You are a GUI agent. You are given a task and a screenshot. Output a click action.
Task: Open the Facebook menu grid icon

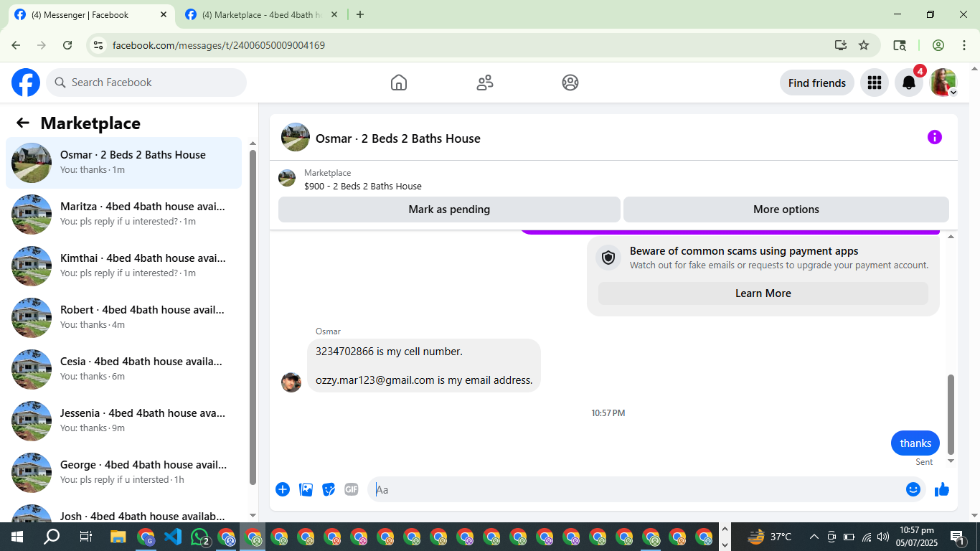pyautogui.click(x=874, y=83)
